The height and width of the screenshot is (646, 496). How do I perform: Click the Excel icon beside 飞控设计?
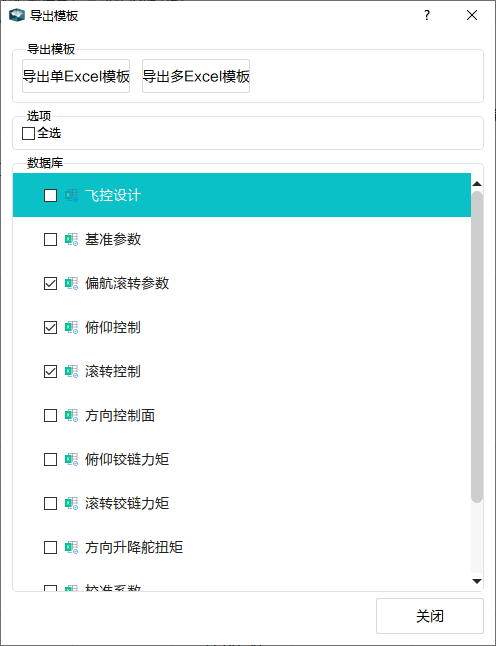(x=71, y=195)
